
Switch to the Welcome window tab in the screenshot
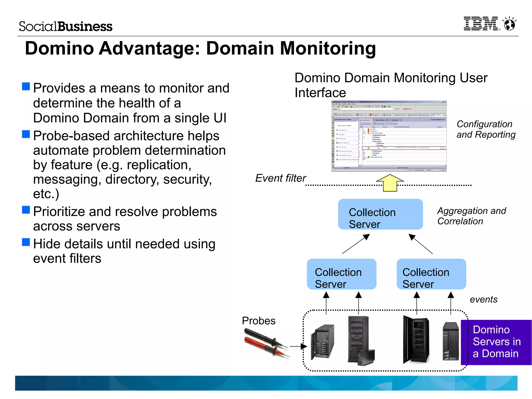(x=339, y=115)
